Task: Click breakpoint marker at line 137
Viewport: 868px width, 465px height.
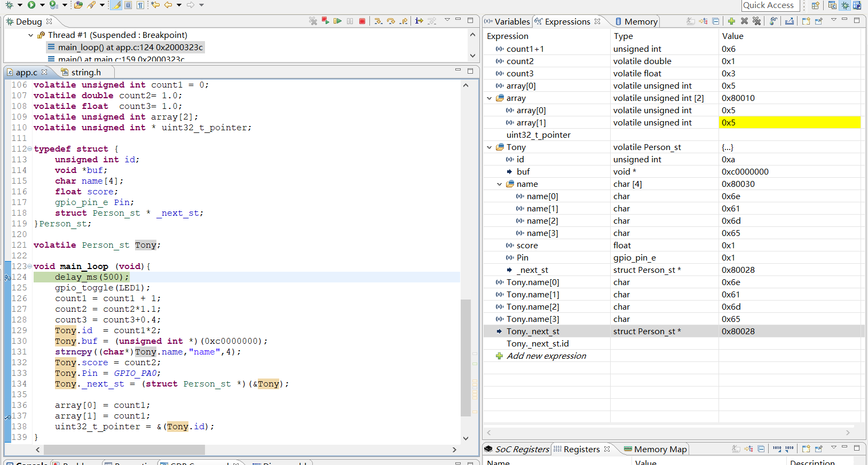Action: 7,416
